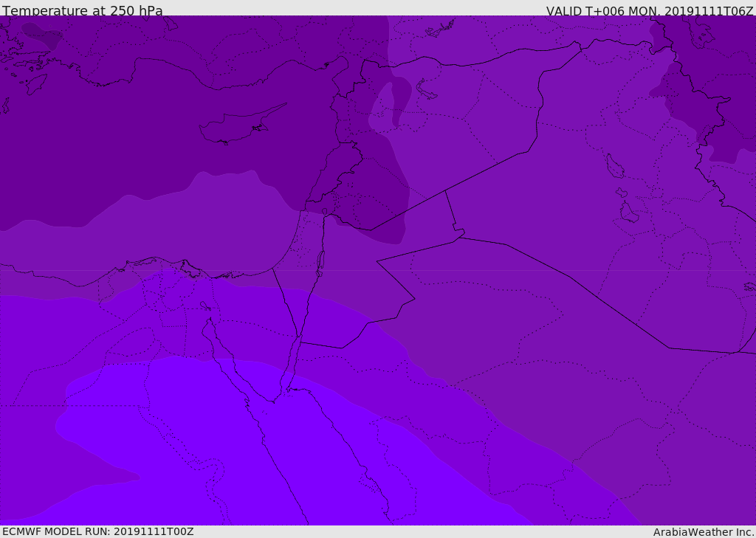This screenshot has width=756, height=538.
Task: Open the ArabiaWeather Inc. credit text
Action: pyautogui.click(x=704, y=531)
